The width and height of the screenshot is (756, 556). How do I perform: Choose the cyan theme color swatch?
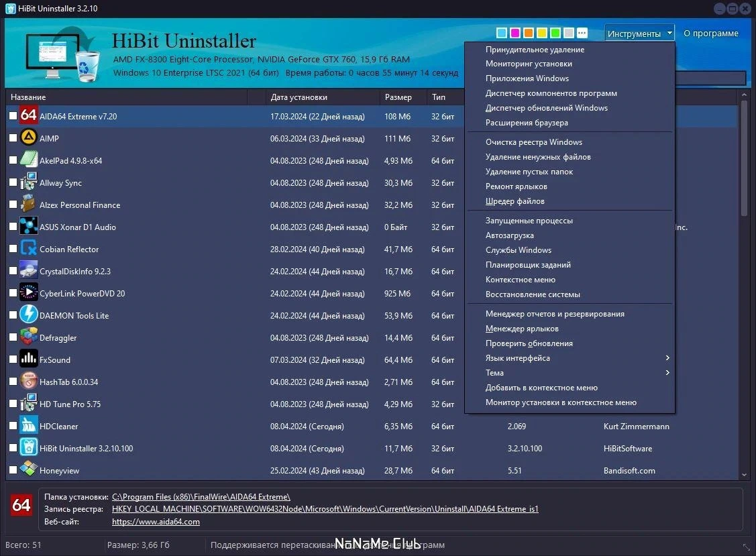[502, 33]
